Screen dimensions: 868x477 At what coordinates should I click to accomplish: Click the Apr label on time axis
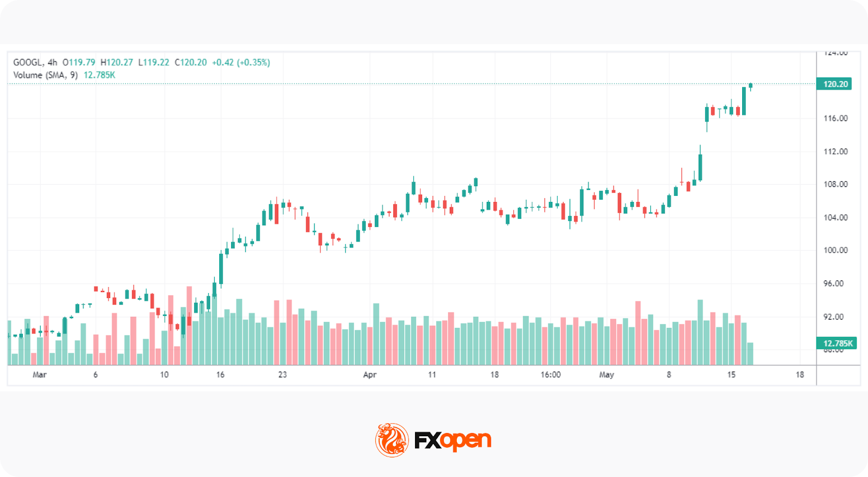[x=370, y=374]
